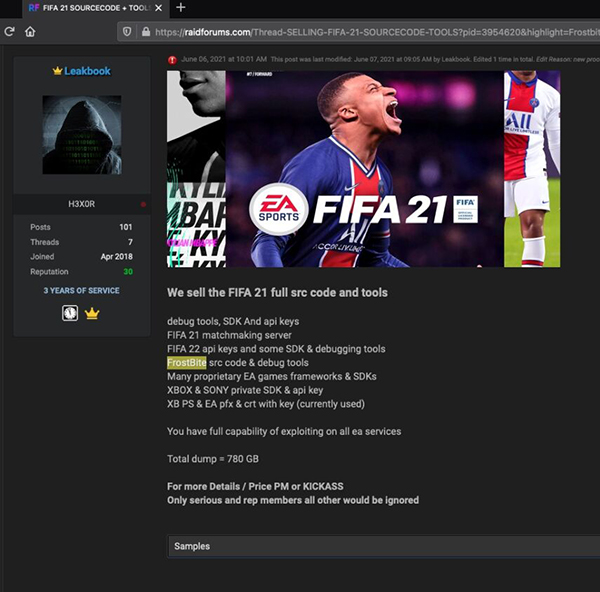This screenshot has width=600, height=592.
Task: Click the debug tools, SDK And api keys line
Action: (233, 321)
